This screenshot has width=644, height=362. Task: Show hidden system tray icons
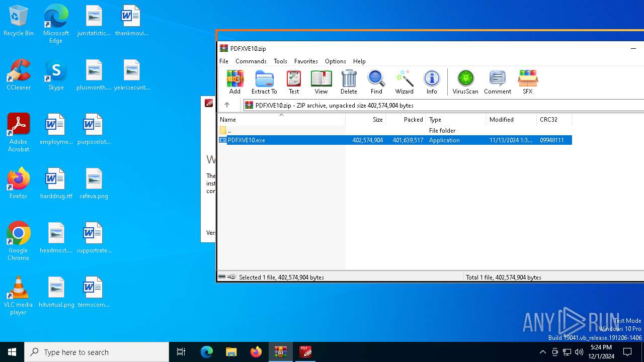point(542,352)
